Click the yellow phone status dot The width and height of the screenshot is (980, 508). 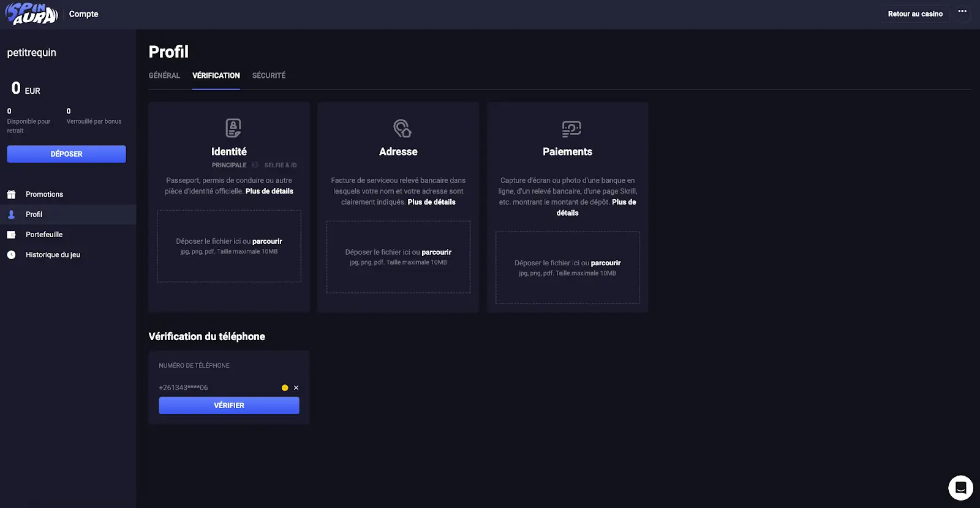point(285,388)
